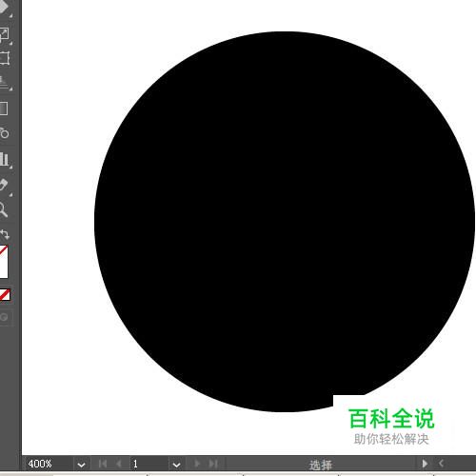
Task: Click the 400% zoom level field
Action: (x=49, y=464)
